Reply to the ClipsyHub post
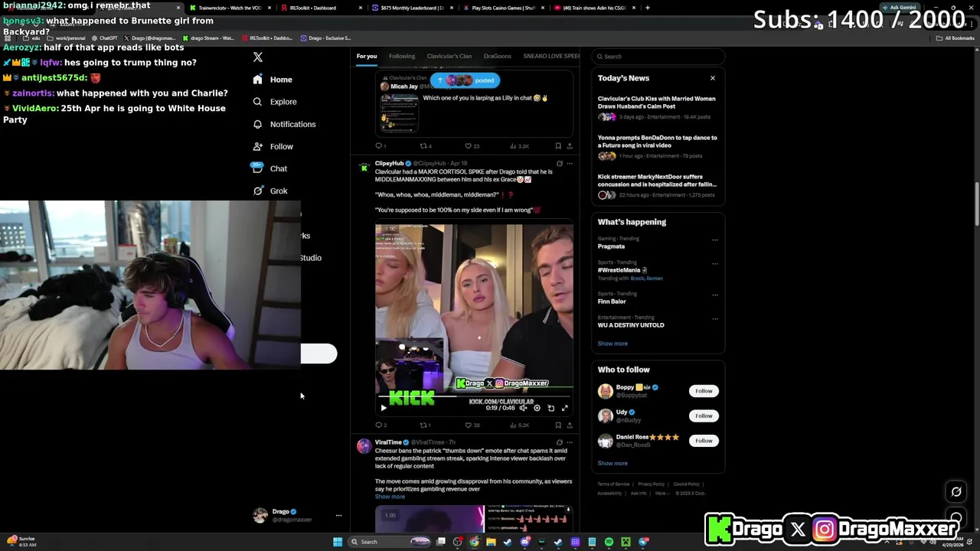The image size is (980, 551). (x=380, y=425)
